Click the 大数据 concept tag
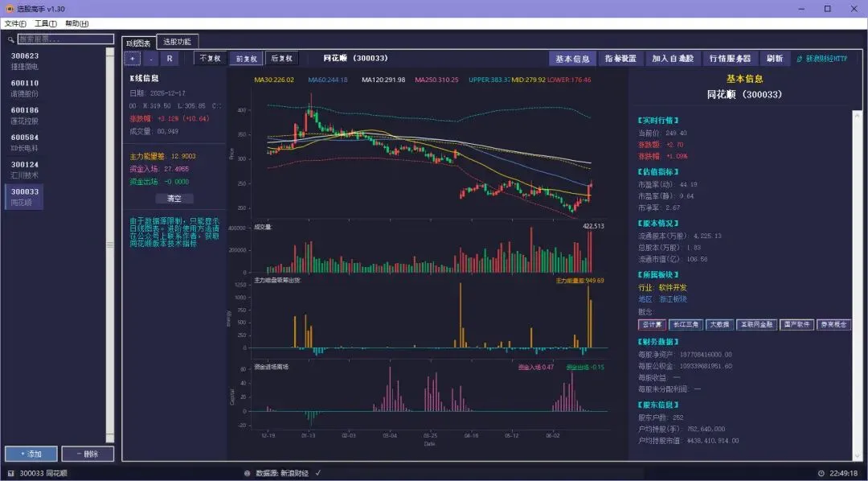The width and height of the screenshot is (868, 481). coord(719,325)
